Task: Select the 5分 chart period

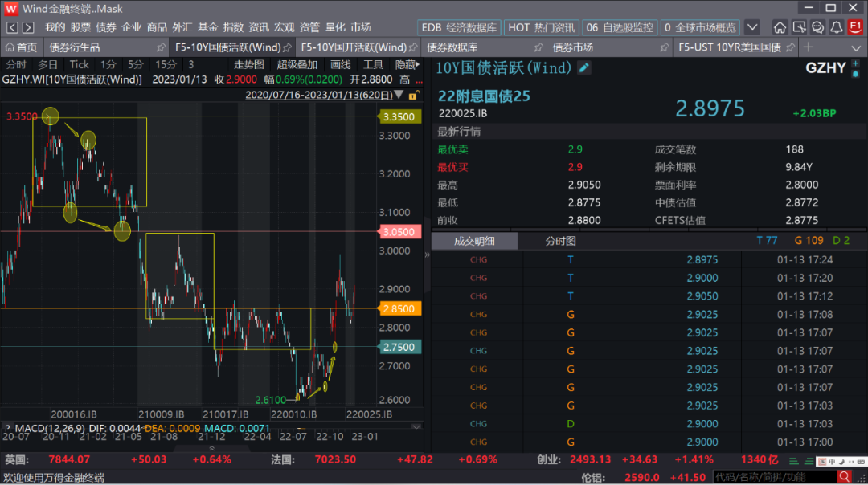Action: click(x=135, y=65)
